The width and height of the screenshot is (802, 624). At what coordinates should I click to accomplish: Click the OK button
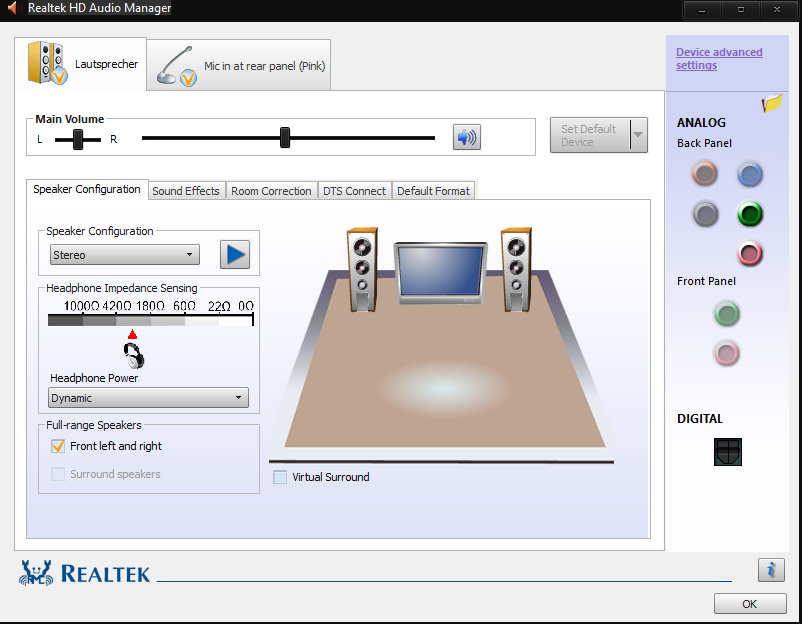[750, 604]
